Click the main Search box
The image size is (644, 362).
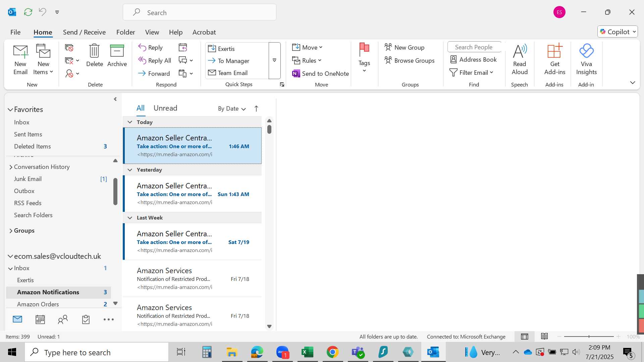pos(200,12)
